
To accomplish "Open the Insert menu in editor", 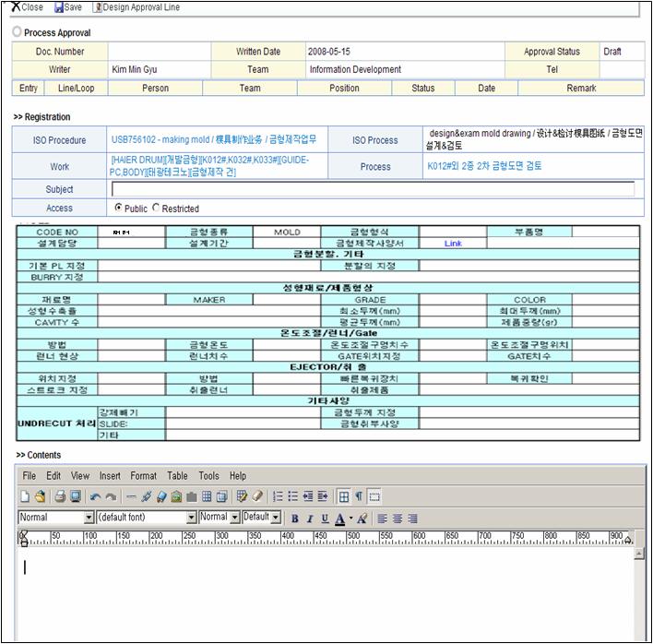I will coord(110,476).
